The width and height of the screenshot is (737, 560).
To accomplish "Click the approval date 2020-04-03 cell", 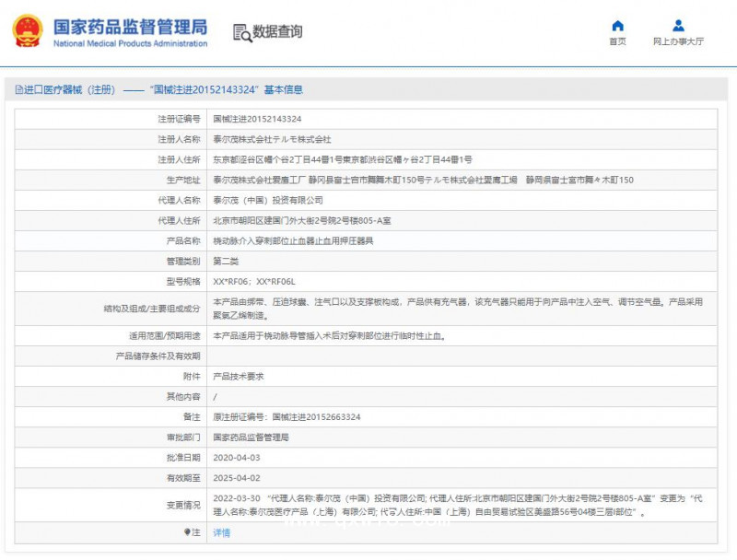I will coord(238,458).
